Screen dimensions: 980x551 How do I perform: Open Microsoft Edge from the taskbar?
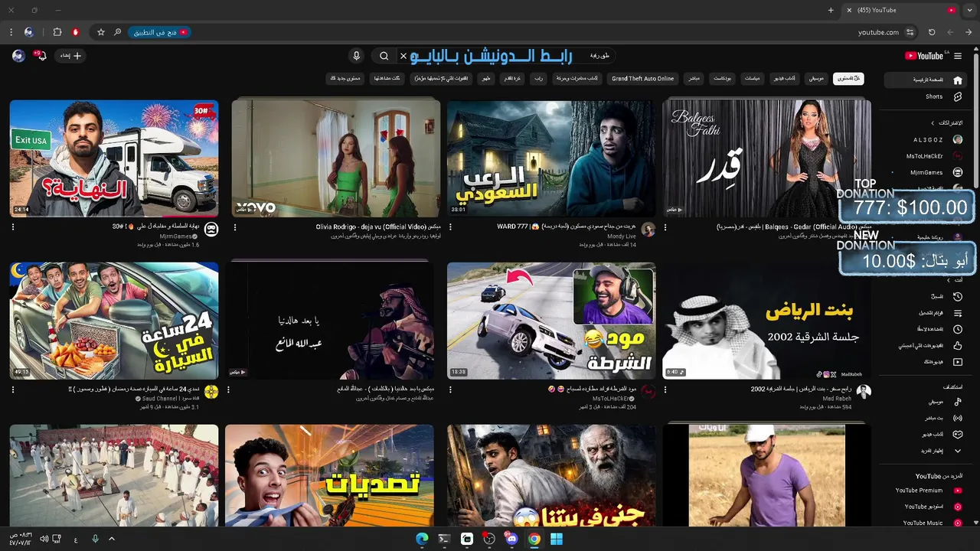(422, 539)
